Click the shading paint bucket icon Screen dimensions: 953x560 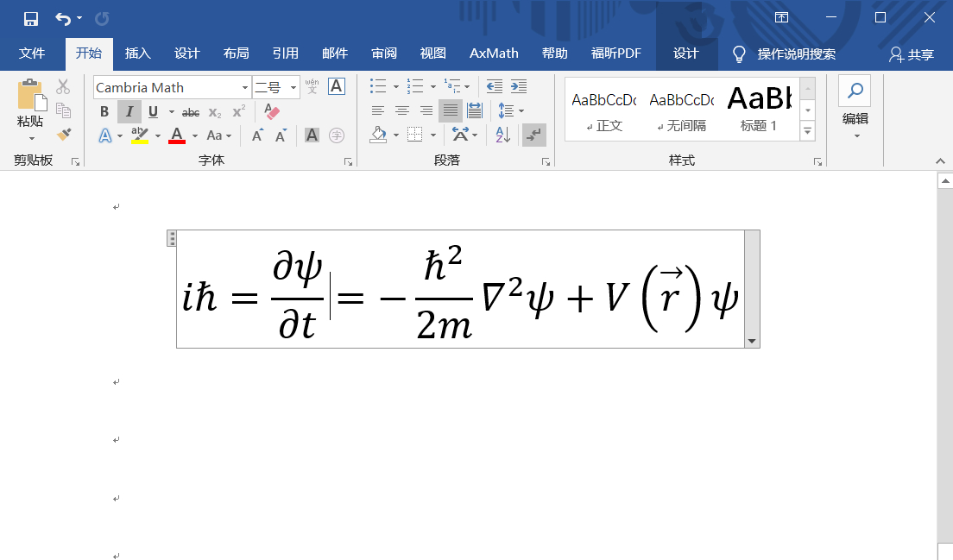(378, 135)
